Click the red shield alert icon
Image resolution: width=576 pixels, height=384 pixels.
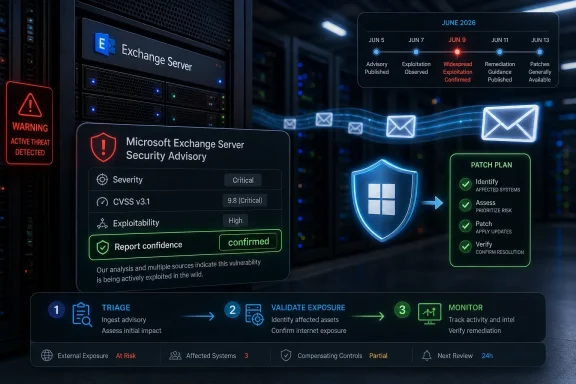pos(103,147)
